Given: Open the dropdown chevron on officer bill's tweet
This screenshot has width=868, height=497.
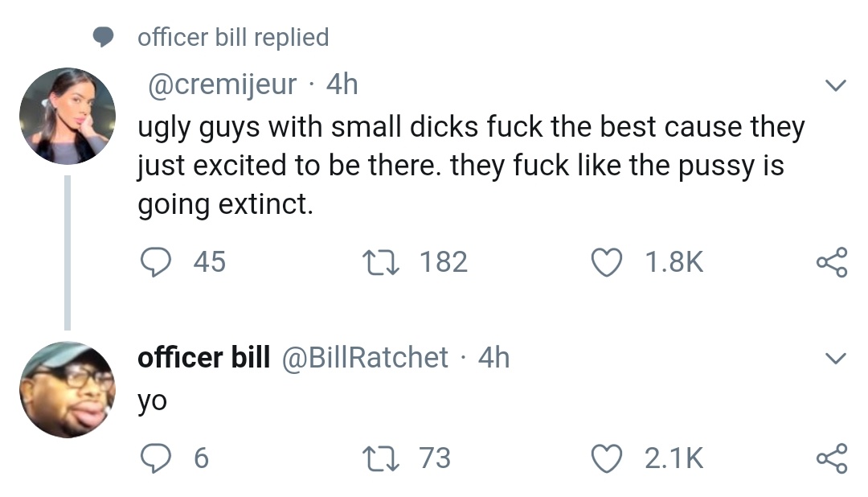Looking at the screenshot, I should click(x=836, y=358).
